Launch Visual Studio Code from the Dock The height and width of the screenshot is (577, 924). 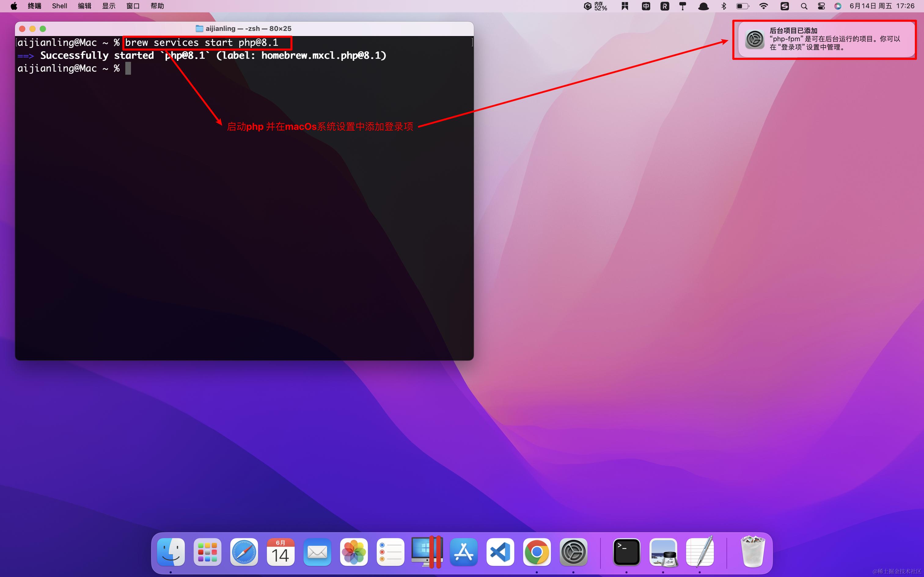point(501,552)
